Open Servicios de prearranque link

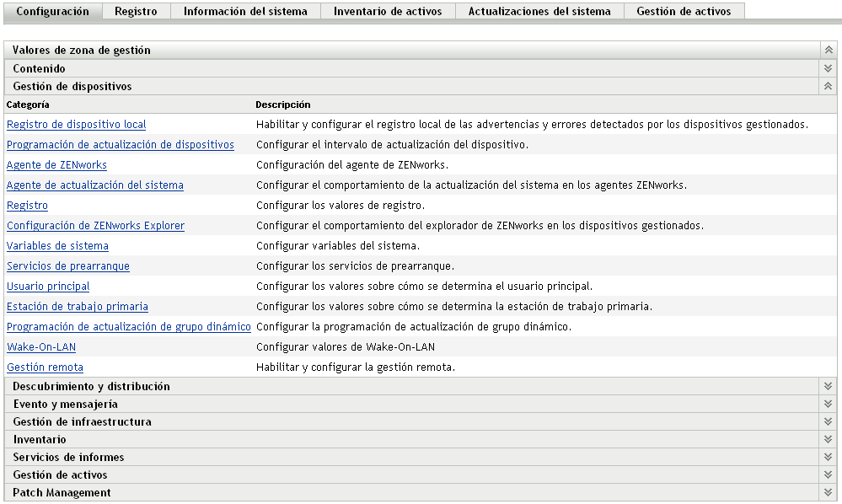68,266
